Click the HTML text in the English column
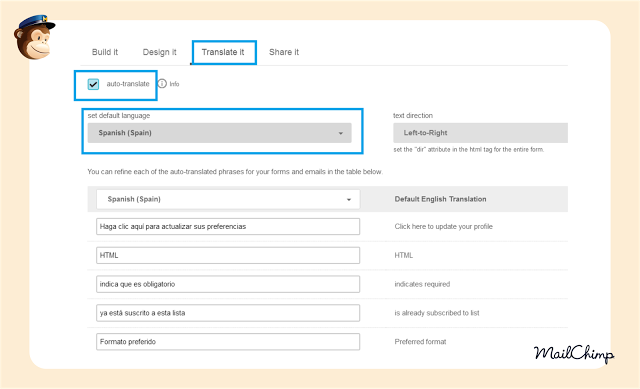 coord(404,256)
